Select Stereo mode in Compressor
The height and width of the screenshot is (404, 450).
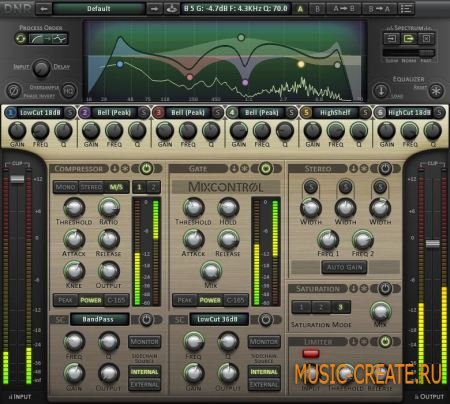(x=91, y=187)
